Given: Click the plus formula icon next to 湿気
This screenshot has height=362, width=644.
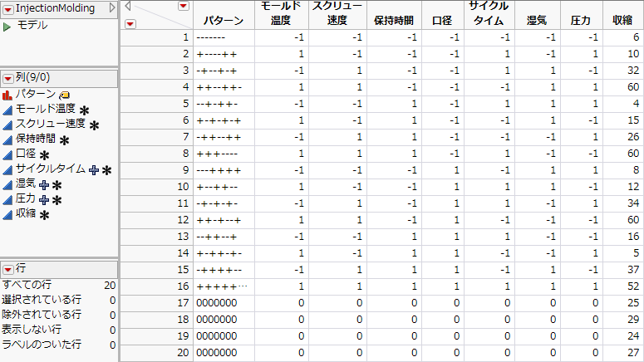Looking at the screenshot, I should [x=44, y=185].
